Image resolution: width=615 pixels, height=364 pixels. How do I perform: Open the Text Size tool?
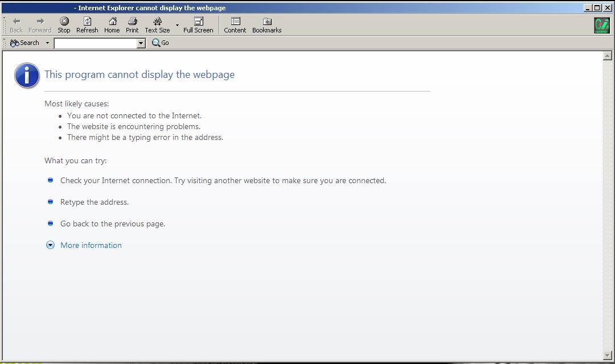pos(157,25)
